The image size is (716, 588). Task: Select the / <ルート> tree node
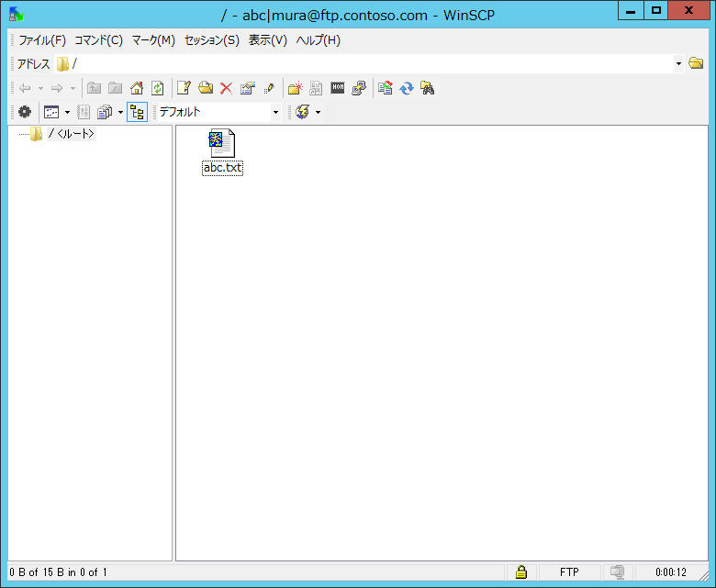point(72,134)
